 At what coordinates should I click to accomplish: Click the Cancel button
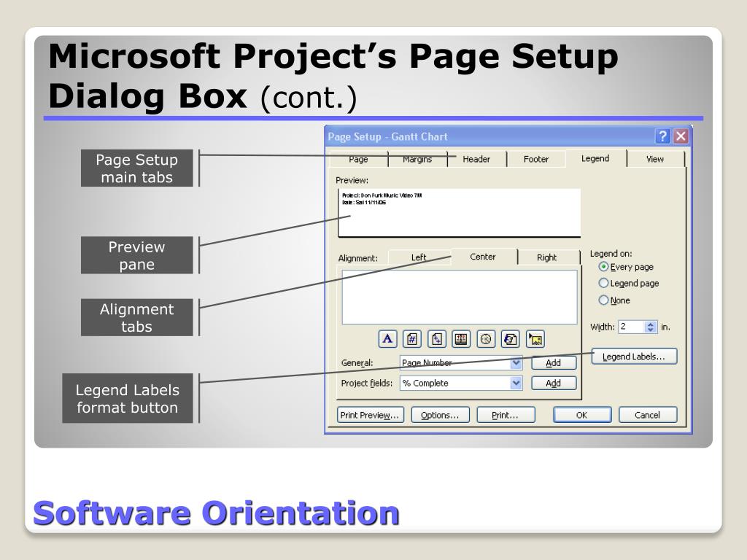pos(648,415)
